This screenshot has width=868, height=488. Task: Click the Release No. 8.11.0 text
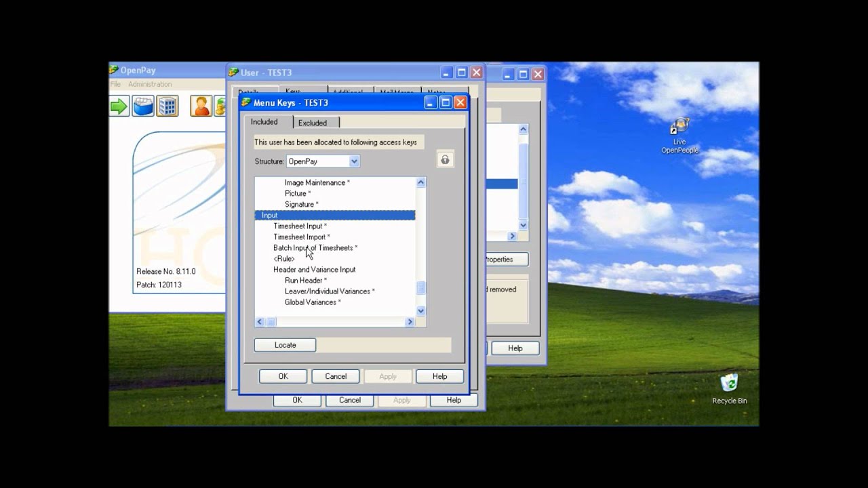[x=166, y=272]
